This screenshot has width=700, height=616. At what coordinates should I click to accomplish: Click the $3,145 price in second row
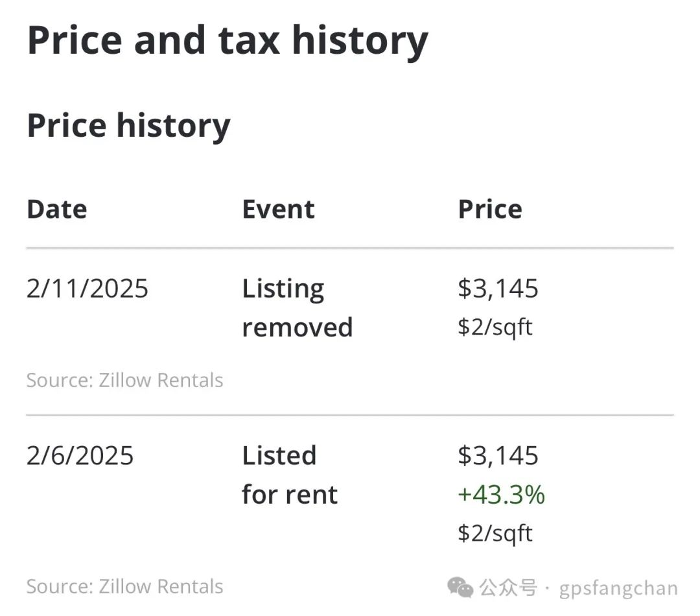click(x=498, y=456)
